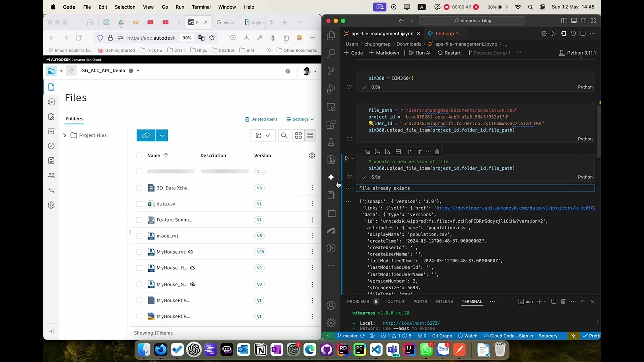Switch to the GITLENS panel tab

pos(444,301)
